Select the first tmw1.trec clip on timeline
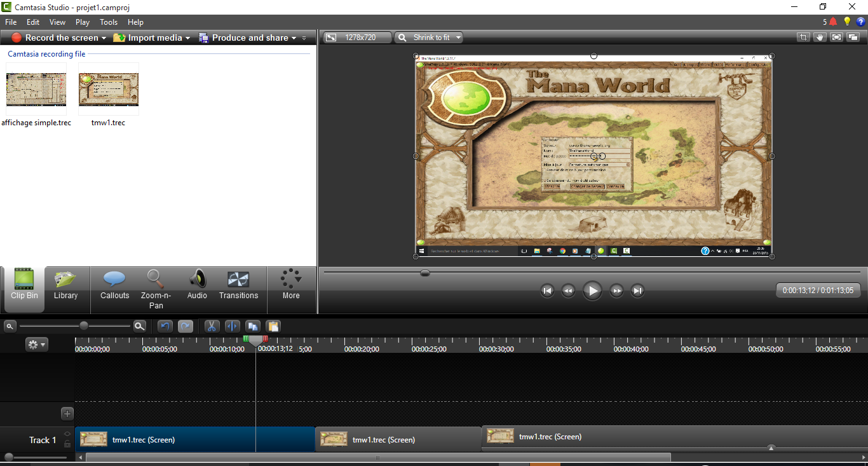This screenshot has width=868, height=466. pos(195,439)
